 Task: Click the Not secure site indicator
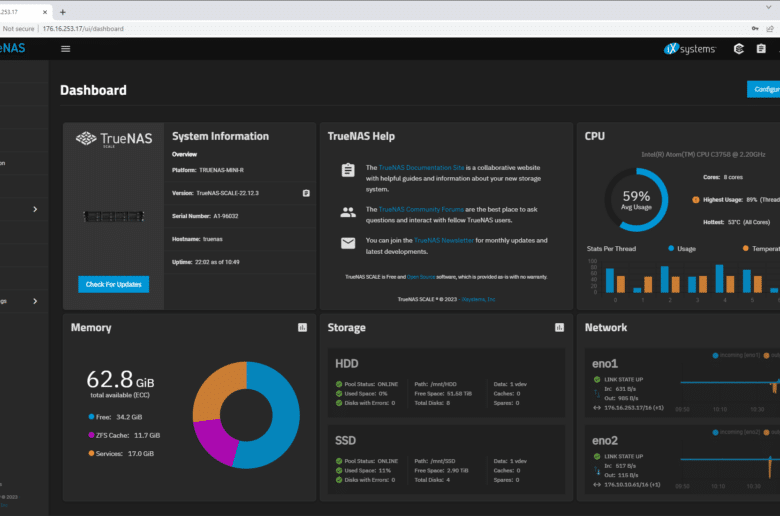pos(17,29)
